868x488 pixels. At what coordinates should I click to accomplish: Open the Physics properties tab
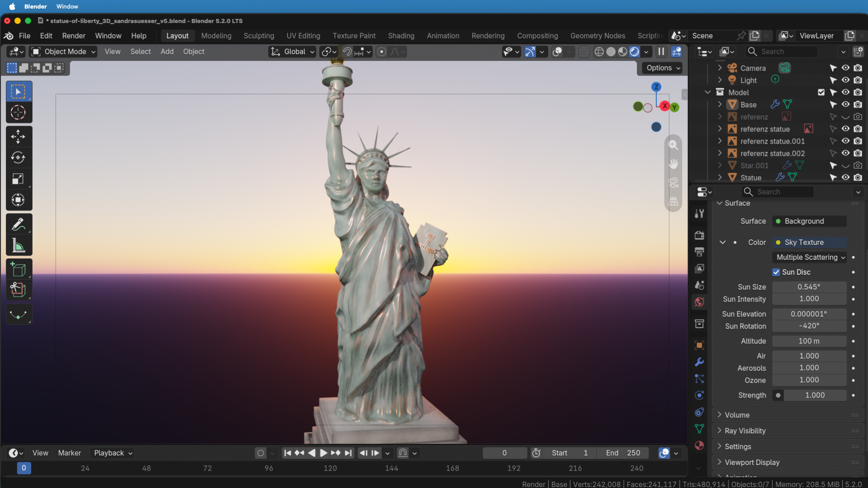tap(699, 395)
